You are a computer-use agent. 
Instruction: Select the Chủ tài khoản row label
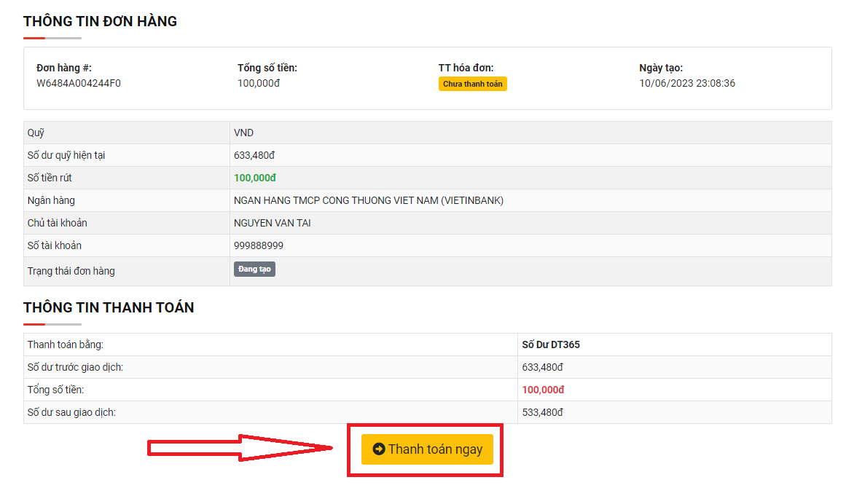click(x=57, y=223)
